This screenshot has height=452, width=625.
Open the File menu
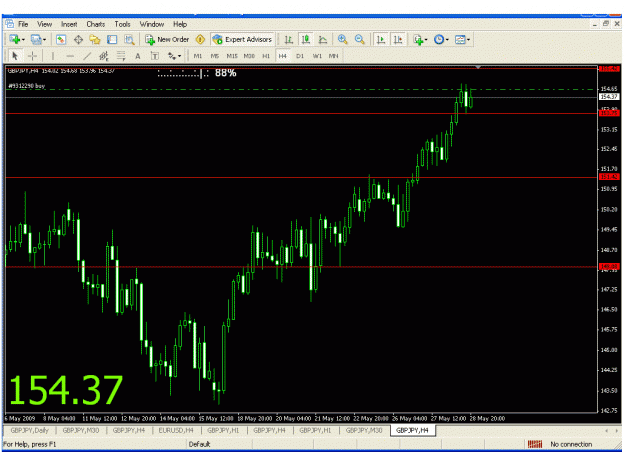pyautogui.click(x=23, y=24)
